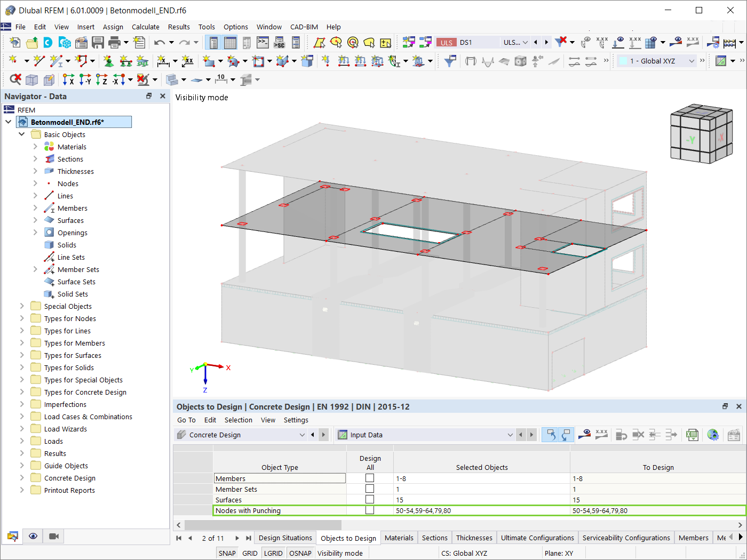
Task: Click the cyan color swatch near Global XYZ
Action: tap(623, 61)
